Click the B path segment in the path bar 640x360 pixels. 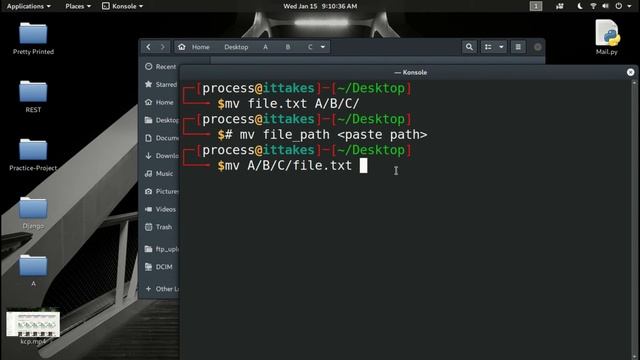pos(288,47)
